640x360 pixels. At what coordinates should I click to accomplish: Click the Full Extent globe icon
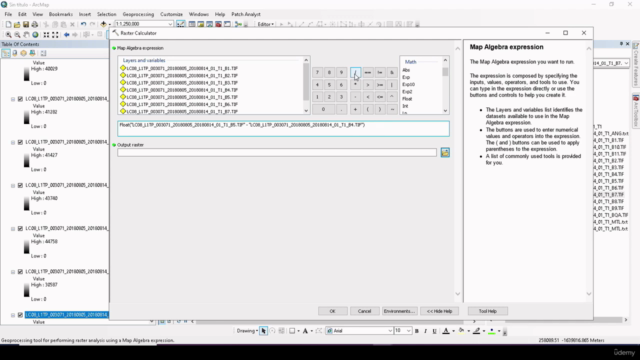[35, 35]
